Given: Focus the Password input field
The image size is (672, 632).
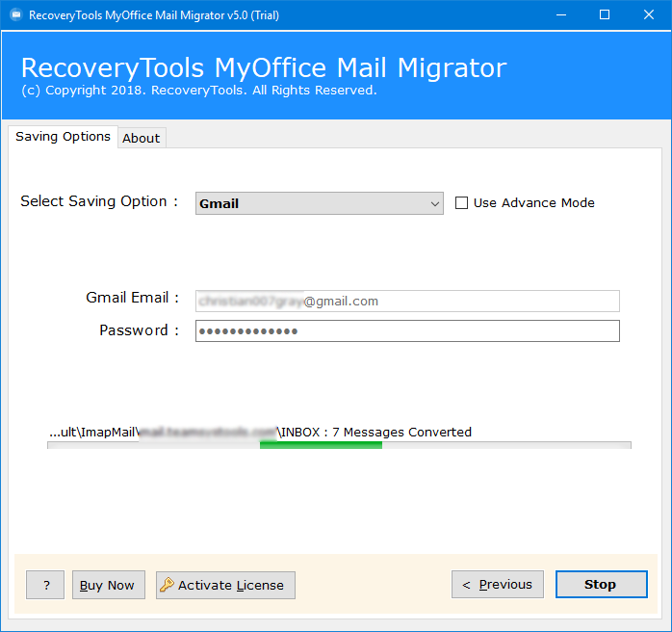Looking at the screenshot, I should [x=407, y=331].
